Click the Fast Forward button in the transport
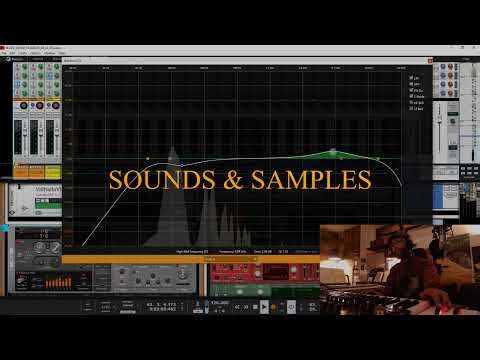This screenshot has height=360, width=480. [246, 307]
